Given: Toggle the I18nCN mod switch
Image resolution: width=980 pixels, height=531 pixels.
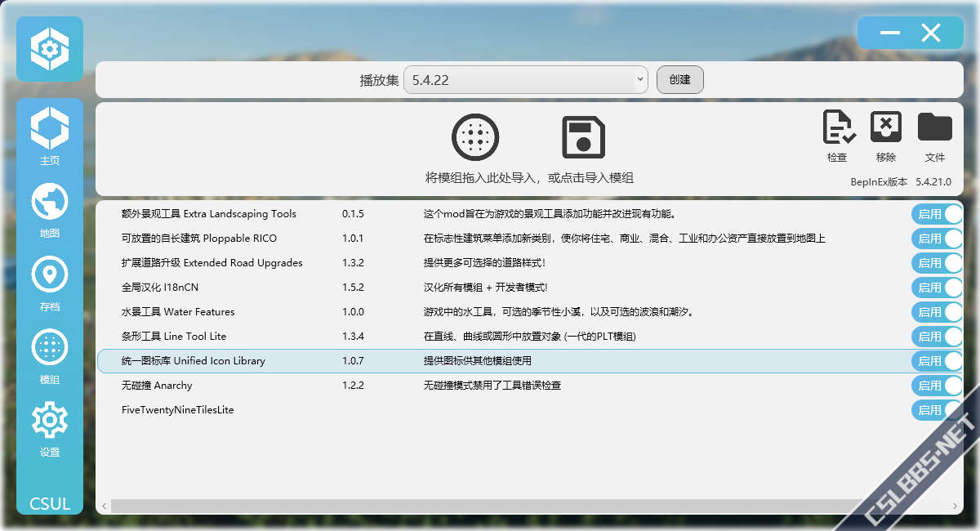Looking at the screenshot, I should [x=938, y=288].
